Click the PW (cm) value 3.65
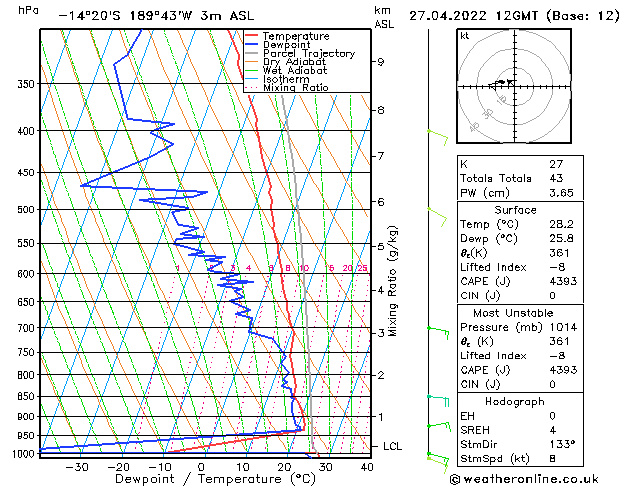The image size is (629, 486). click(561, 193)
